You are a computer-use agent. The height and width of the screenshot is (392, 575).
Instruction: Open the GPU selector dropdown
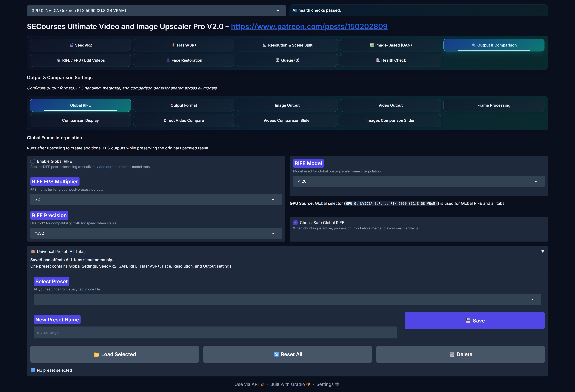point(156,11)
